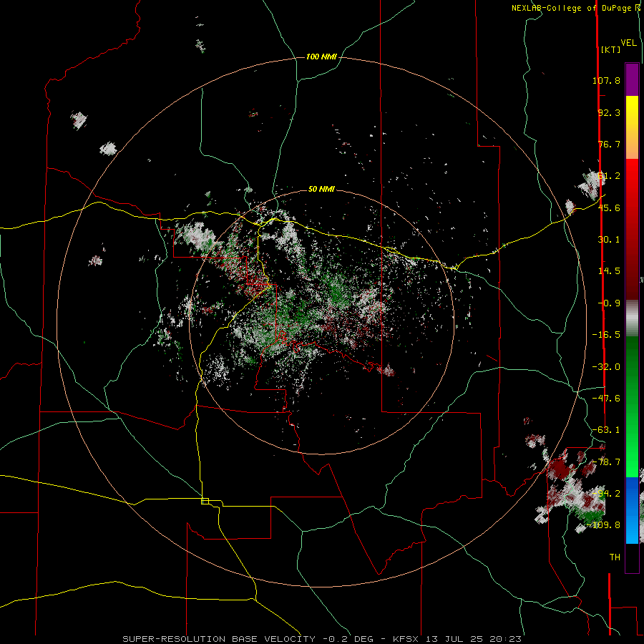Pick the purple segment of color bar
The image size is (644, 644).
[632, 79]
